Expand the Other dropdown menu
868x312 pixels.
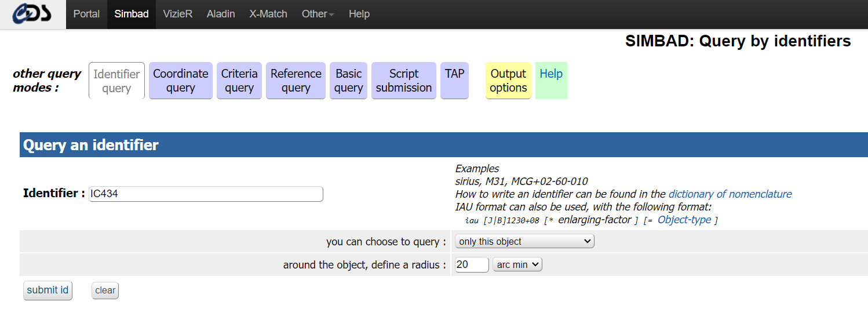[x=318, y=14]
